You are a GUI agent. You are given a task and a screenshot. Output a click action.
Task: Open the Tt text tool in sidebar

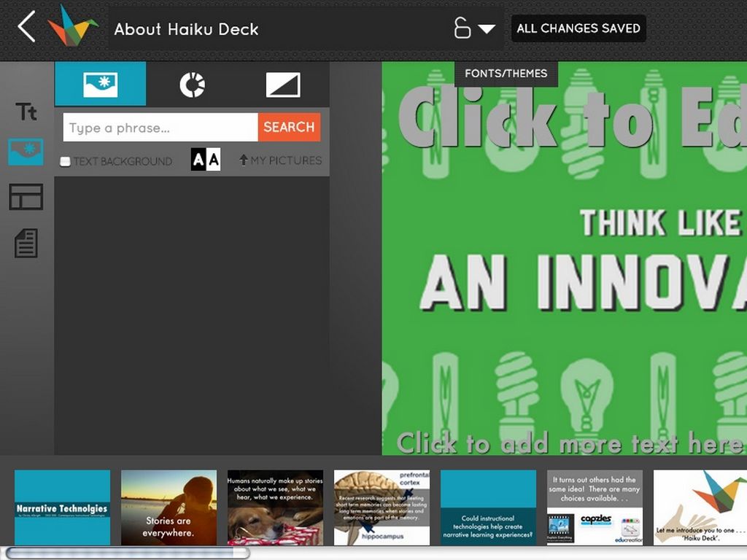tap(26, 112)
